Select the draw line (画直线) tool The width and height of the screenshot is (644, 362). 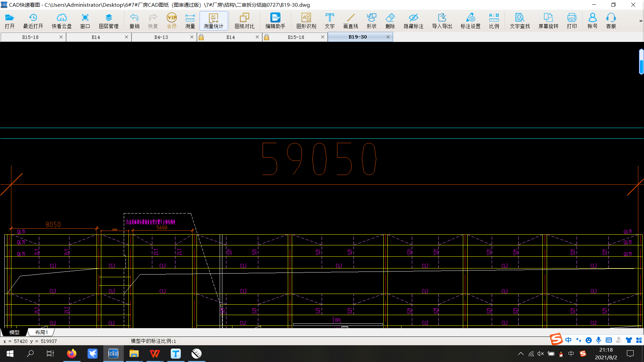(351, 21)
